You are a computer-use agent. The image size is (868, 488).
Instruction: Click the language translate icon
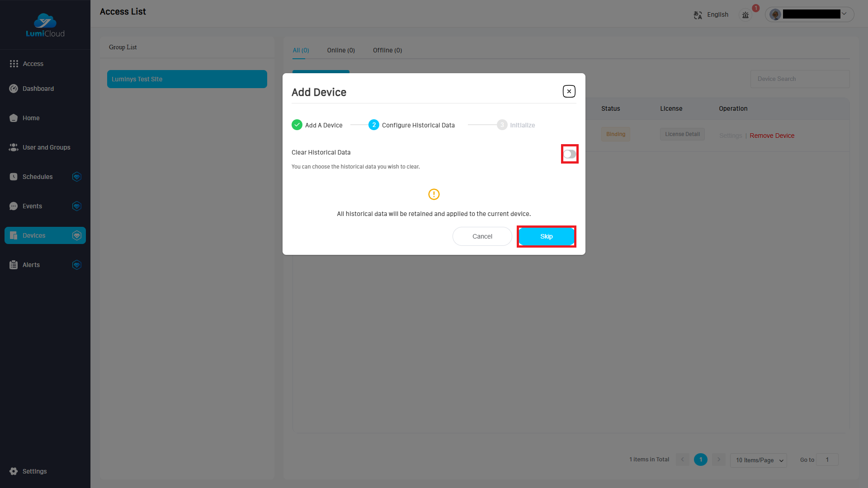pos(698,15)
